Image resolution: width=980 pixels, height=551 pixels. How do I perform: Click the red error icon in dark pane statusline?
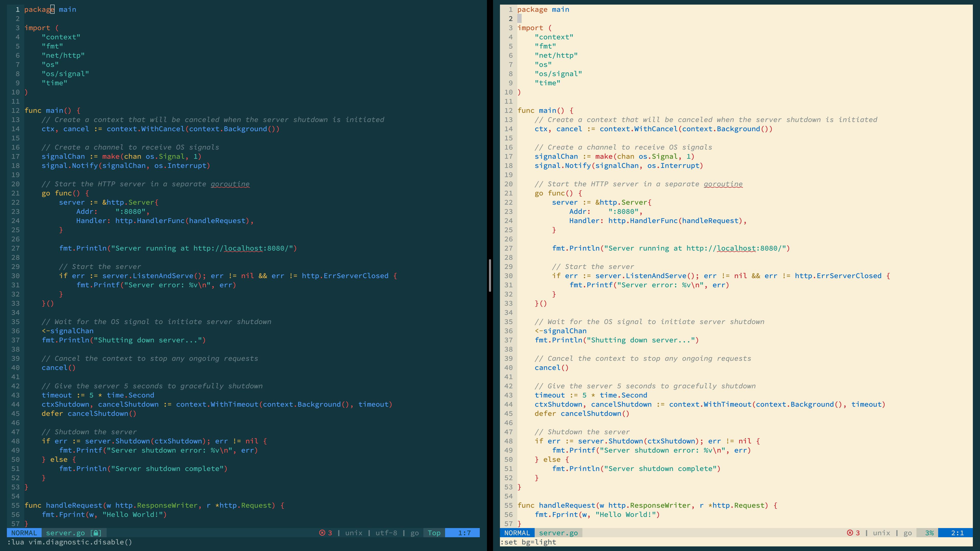click(x=322, y=533)
